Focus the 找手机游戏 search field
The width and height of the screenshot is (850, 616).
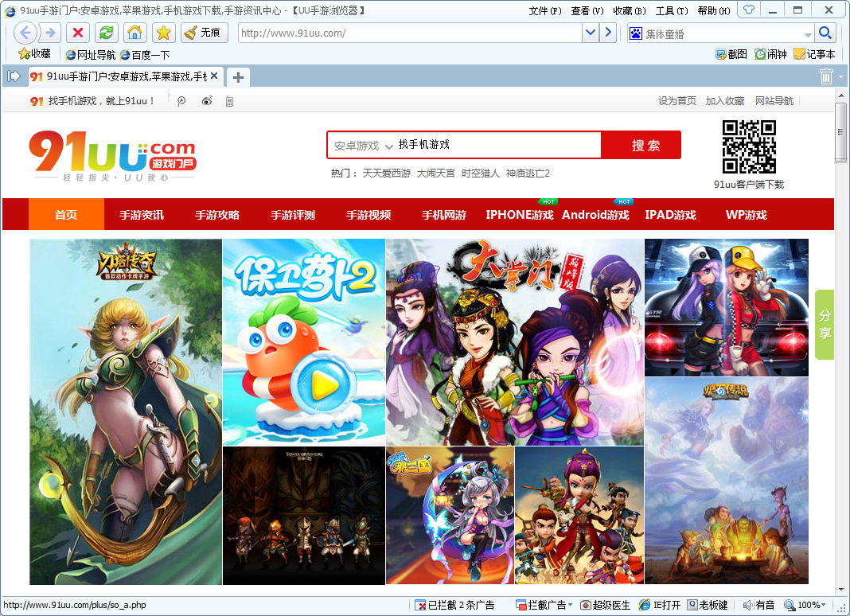pyautogui.click(x=497, y=145)
